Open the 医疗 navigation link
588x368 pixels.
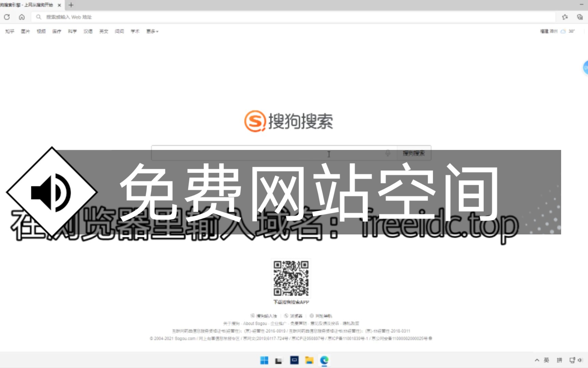[x=57, y=31]
